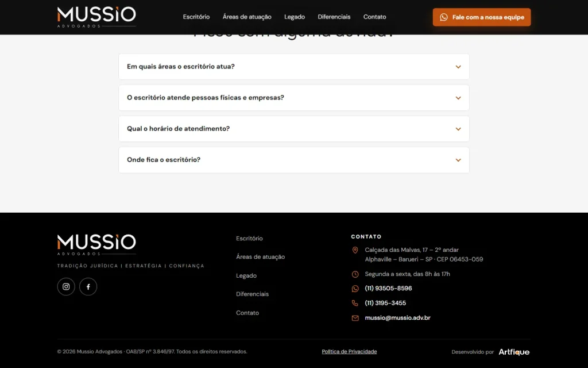Follow the footer Escritório link
The image size is (588, 368).
pos(249,239)
